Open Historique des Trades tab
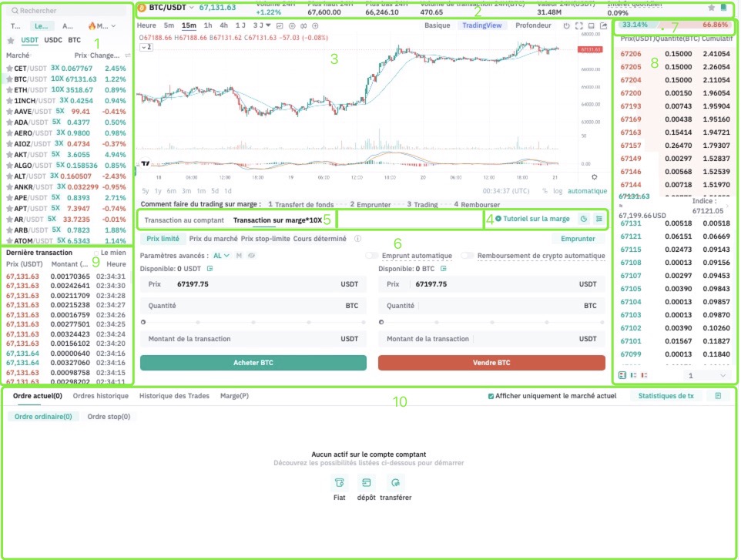 [174, 396]
